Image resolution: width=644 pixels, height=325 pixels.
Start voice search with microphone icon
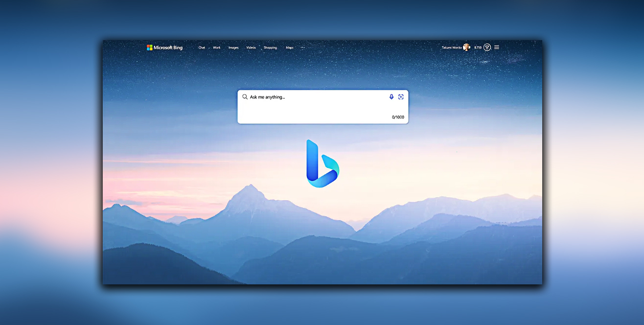click(391, 97)
